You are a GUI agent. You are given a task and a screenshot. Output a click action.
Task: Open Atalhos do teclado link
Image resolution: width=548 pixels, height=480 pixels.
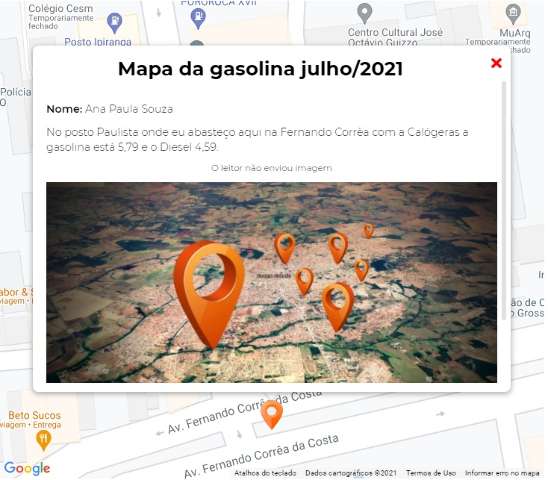265,473
